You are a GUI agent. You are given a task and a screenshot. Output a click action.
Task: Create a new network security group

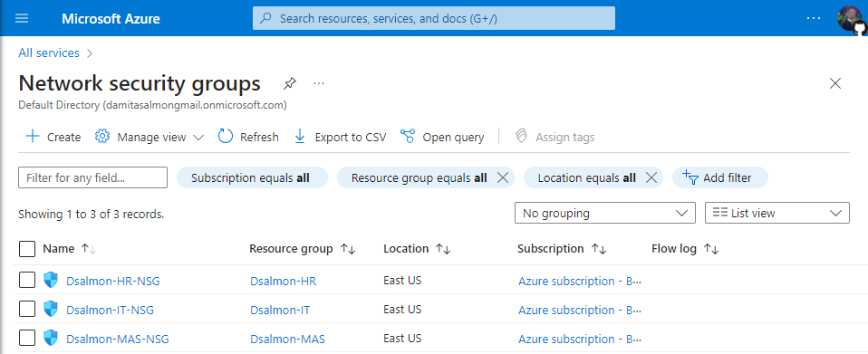tap(53, 137)
